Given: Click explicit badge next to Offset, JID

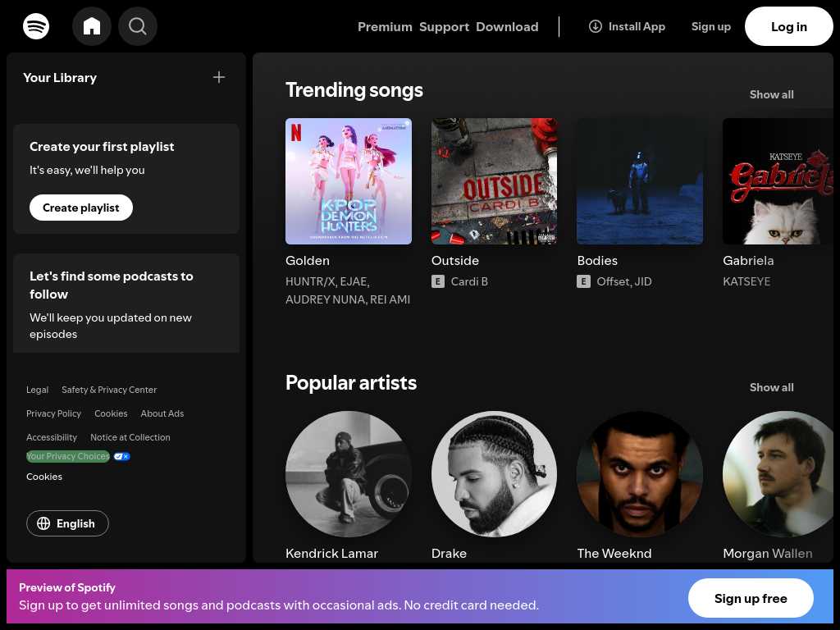Looking at the screenshot, I should click(583, 281).
